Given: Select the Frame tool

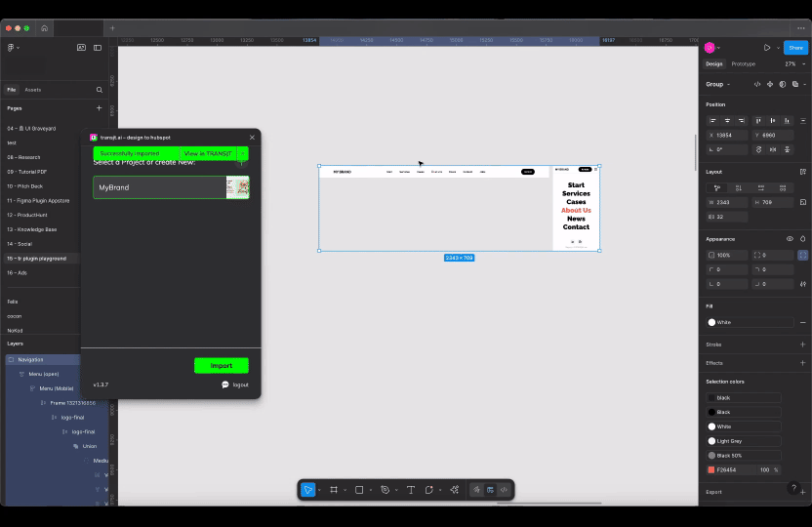Looking at the screenshot, I should pyautogui.click(x=334, y=490).
